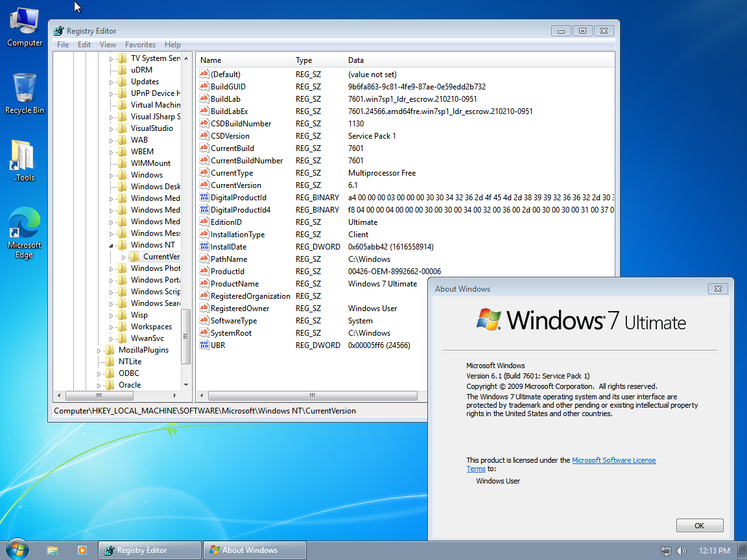747x560 pixels.
Task: Expand the Oracle tree node
Action: pos(99,385)
